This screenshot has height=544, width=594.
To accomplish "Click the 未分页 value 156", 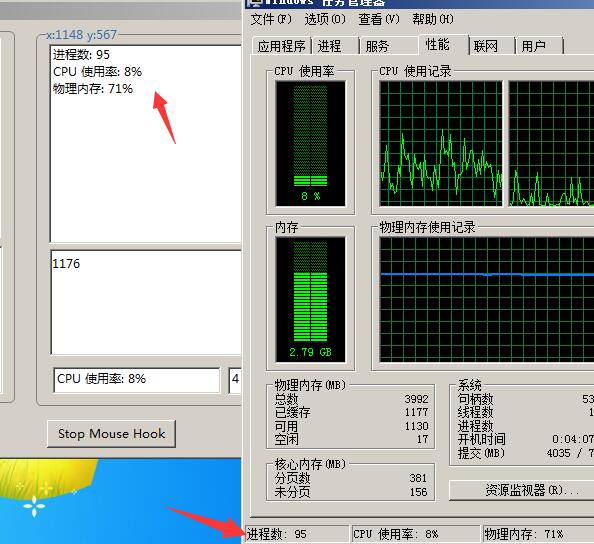I will pos(418,492).
